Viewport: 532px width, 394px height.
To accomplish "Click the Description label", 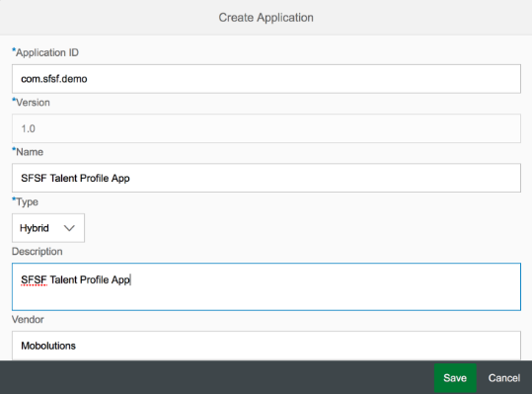I will [38, 252].
